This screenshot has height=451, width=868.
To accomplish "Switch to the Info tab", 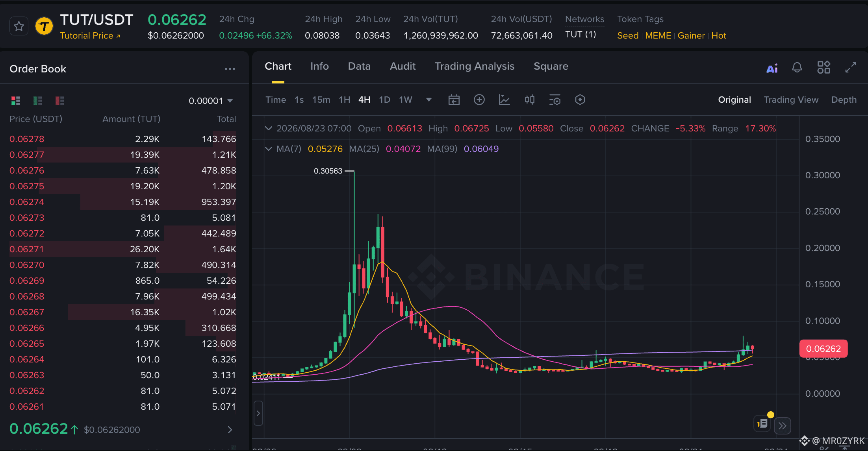I will click(x=319, y=67).
